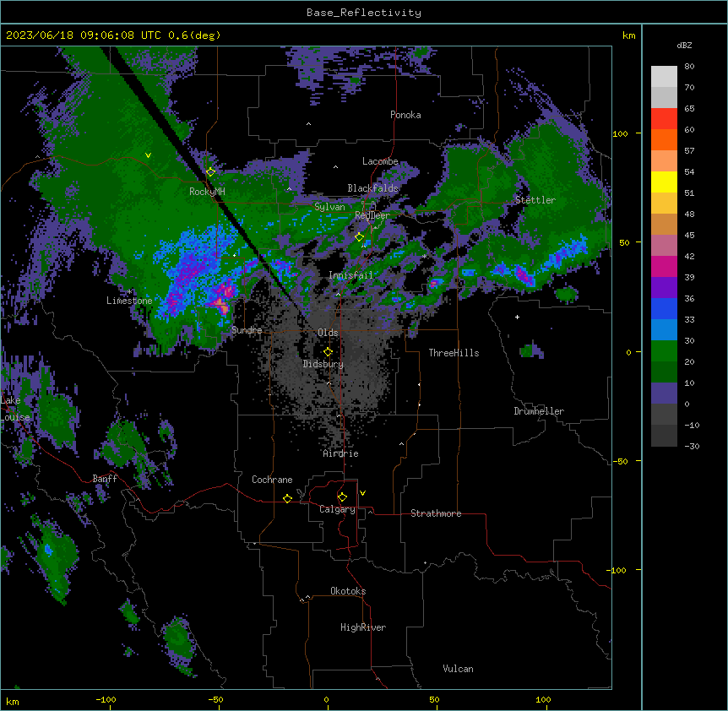Viewport: 728px width, 711px height.
Task: Click the yellow diamond marker above Calgary label
Action: [x=342, y=497]
